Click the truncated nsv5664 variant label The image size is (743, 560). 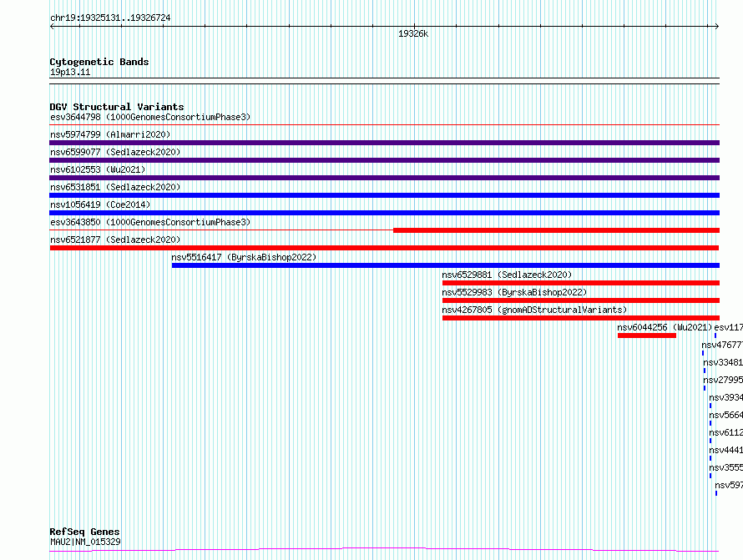tap(726, 415)
